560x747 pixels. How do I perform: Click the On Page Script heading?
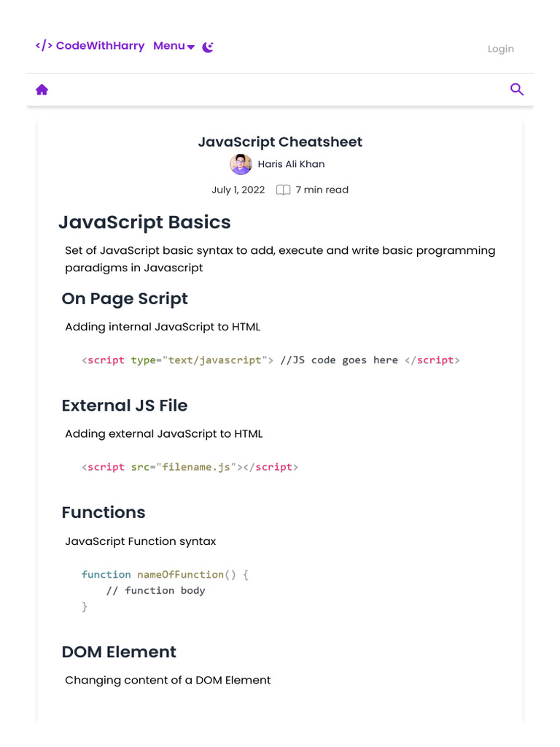pyautogui.click(x=125, y=299)
